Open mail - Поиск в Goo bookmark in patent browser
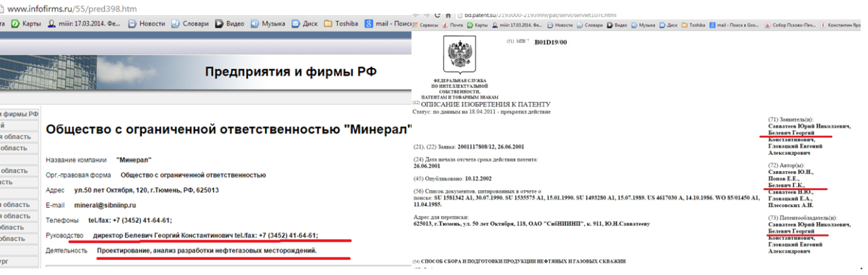Screen dimensions: 868x275 734,24
